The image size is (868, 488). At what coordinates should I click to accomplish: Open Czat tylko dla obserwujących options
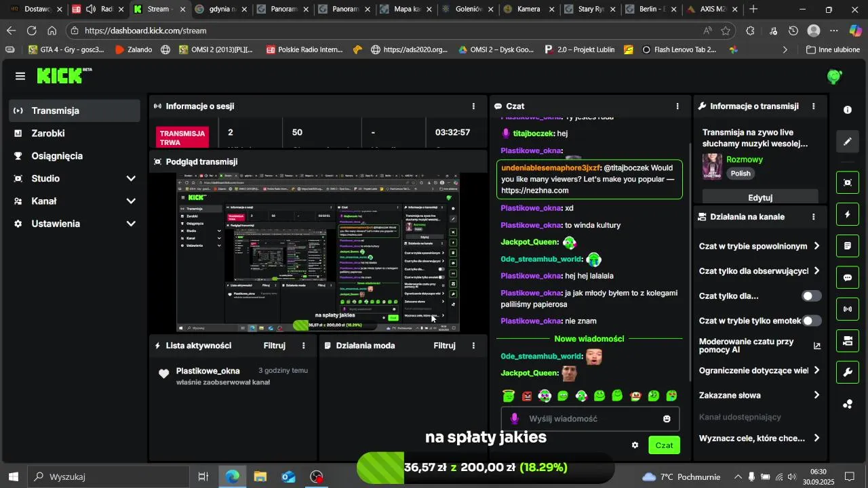[759, 271]
